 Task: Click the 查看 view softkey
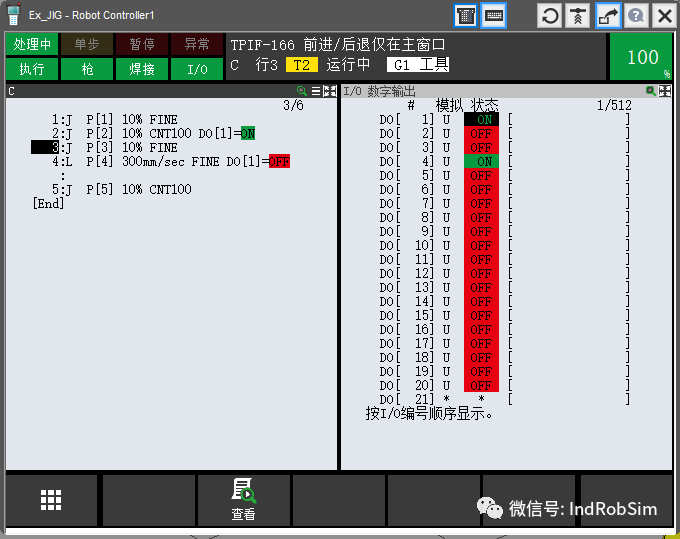243,500
